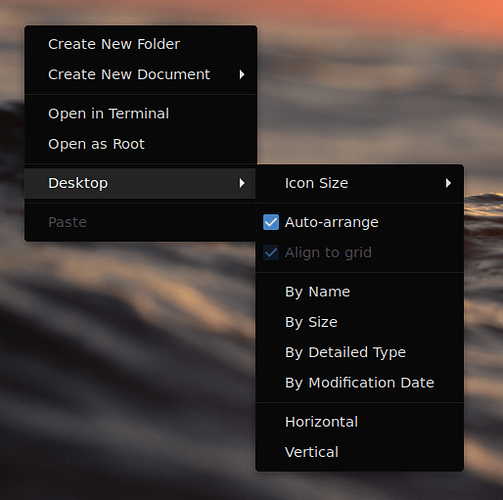Sort icons By Modification Date
503x500 pixels.
point(360,383)
